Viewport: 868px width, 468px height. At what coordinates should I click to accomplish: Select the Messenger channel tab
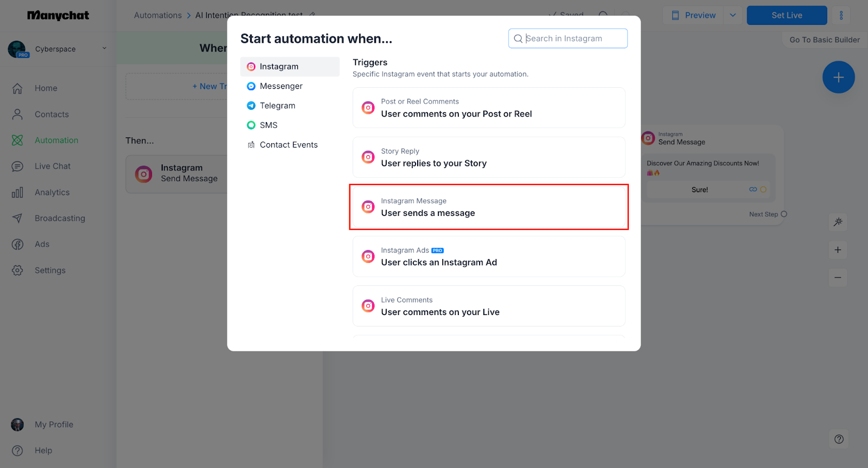point(281,86)
